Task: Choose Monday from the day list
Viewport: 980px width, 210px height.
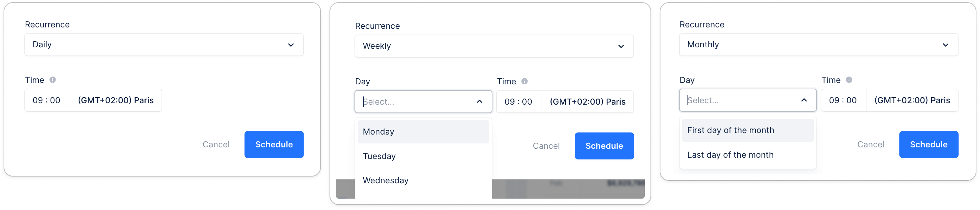Action: pos(423,132)
